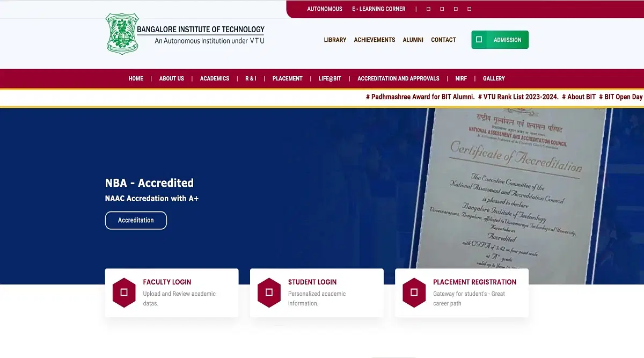Open the Faculty Login heading
The width and height of the screenshot is (644, 358).
[167, 282]
